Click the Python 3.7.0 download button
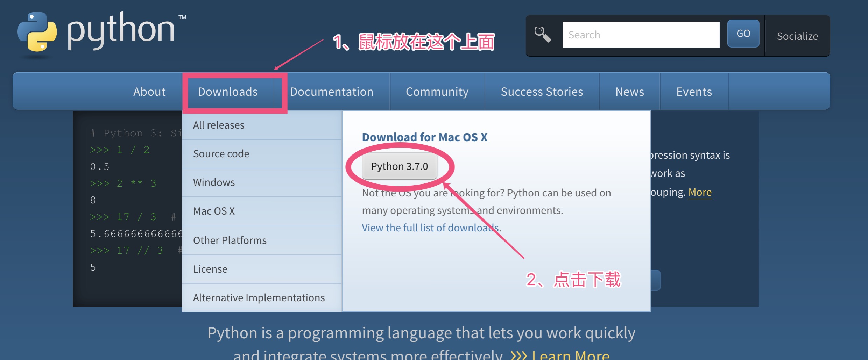This screenshot has width=868, height=360. (x=400, y=166)
